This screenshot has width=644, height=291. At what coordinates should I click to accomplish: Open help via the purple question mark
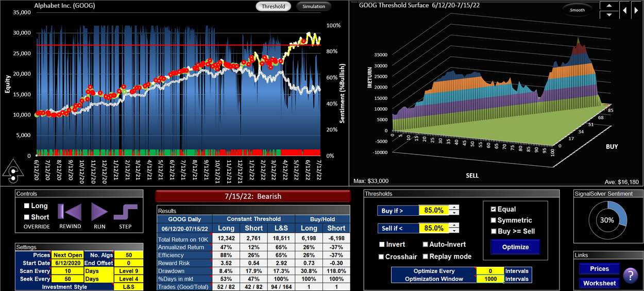point(630,276)
